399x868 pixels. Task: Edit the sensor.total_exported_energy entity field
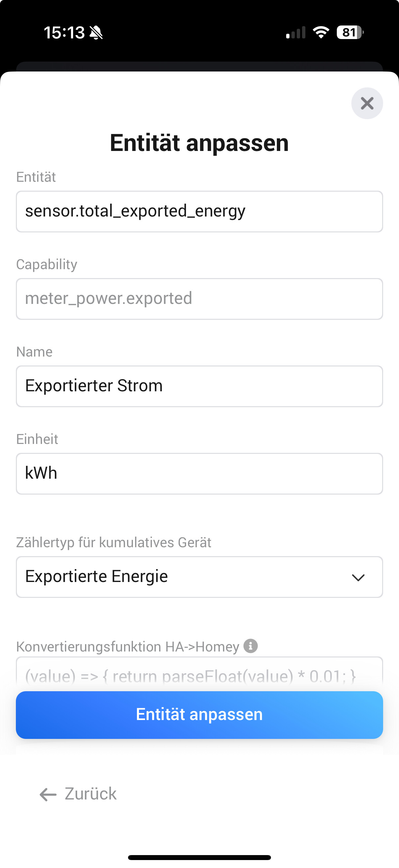(x=199, y=211)
